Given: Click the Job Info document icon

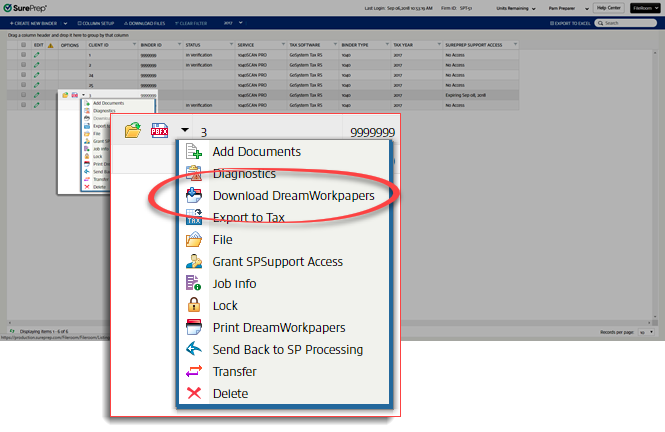Looking at the screenshot, I should tap(193, 283).
